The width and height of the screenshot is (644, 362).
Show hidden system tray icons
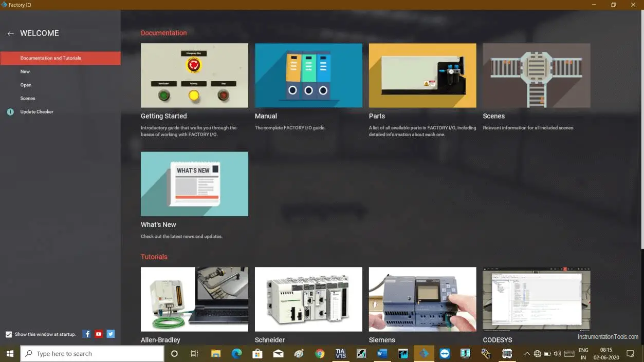tap(527, 354)
